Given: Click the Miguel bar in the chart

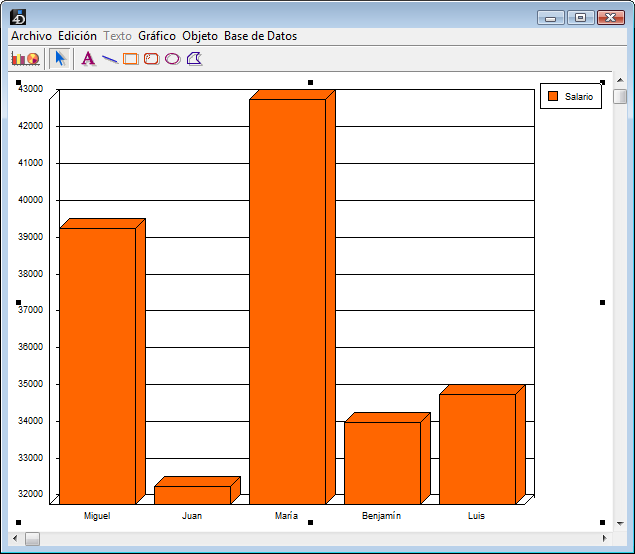Looking at the screenshot, I should pyautogui.click(x=97, y=365).
